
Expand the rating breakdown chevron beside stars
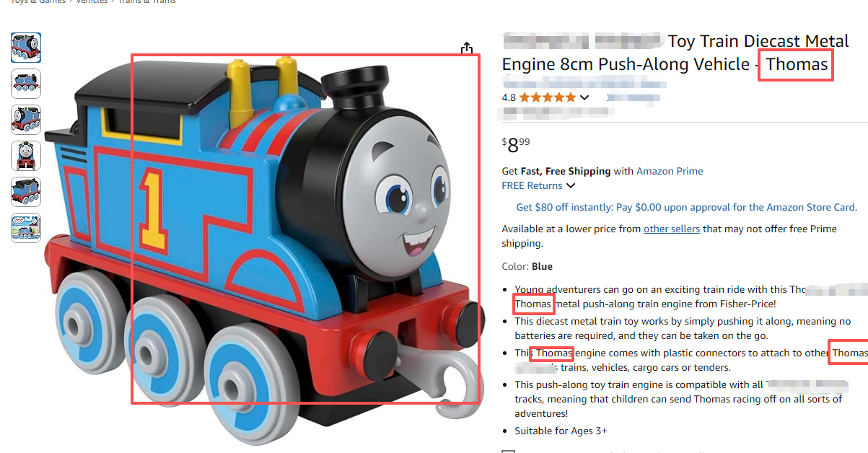click(584, 97)
